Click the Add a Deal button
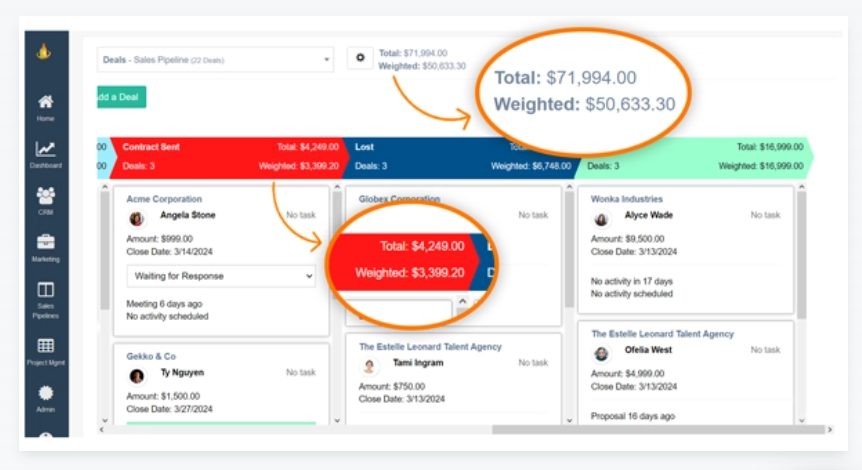Image resolution: width=862 pixels, height=470 pixels. [x=121, y=97]
